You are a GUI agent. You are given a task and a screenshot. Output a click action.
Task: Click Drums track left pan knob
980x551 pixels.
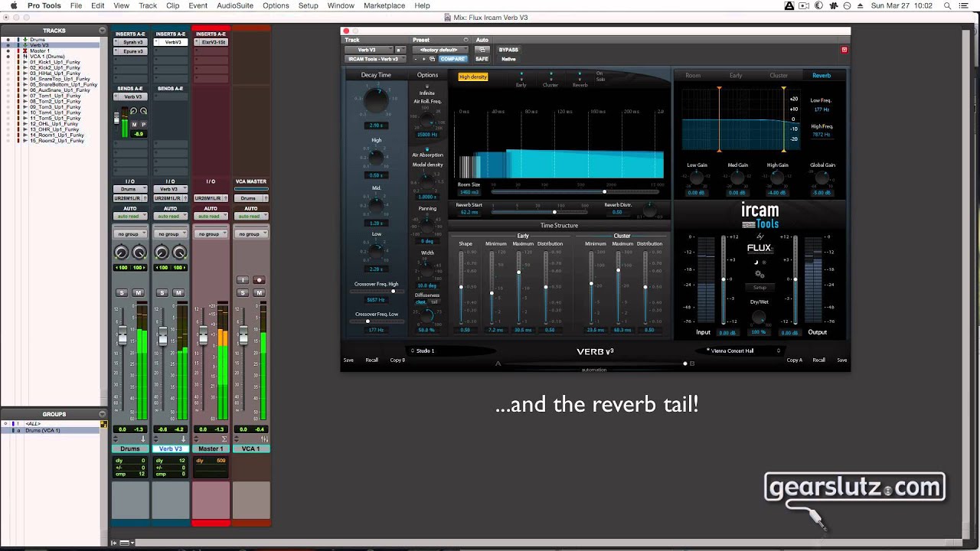tap(121, 253)
